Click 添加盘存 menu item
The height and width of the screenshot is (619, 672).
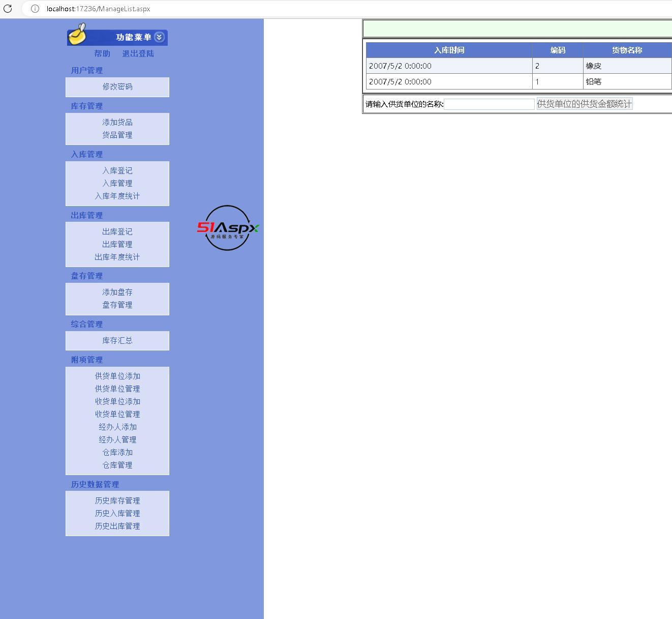[117, 292]
